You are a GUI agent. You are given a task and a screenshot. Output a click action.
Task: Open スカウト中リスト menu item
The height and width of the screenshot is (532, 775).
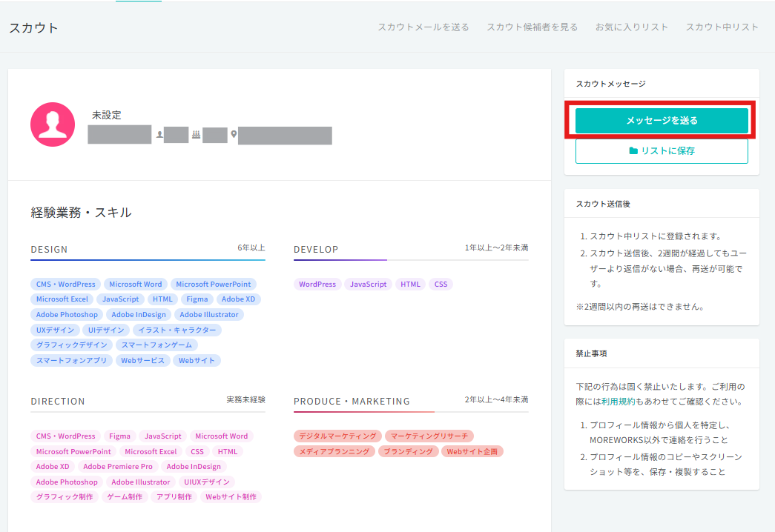pyautogui.click(x=722, y=27)
